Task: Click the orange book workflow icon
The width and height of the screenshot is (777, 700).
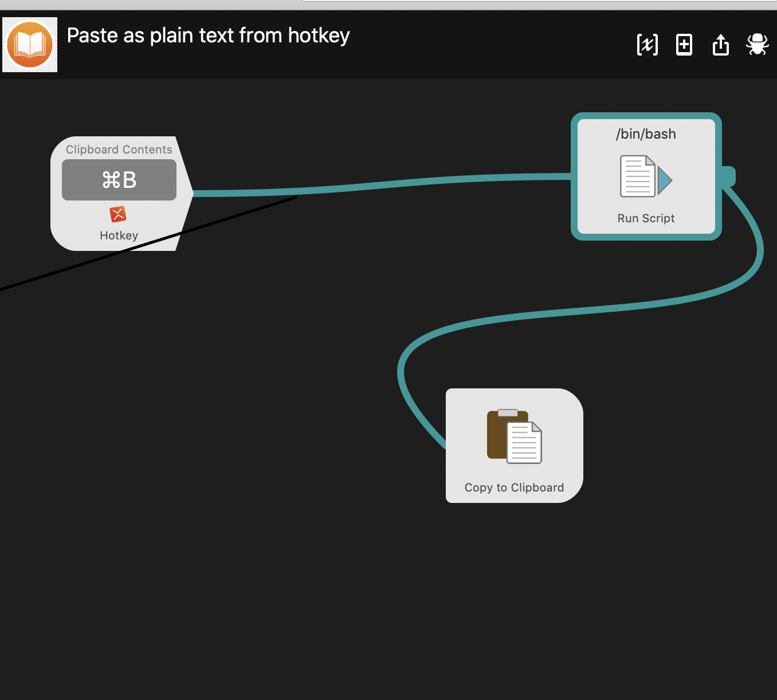Action: (x=30, y=45)
